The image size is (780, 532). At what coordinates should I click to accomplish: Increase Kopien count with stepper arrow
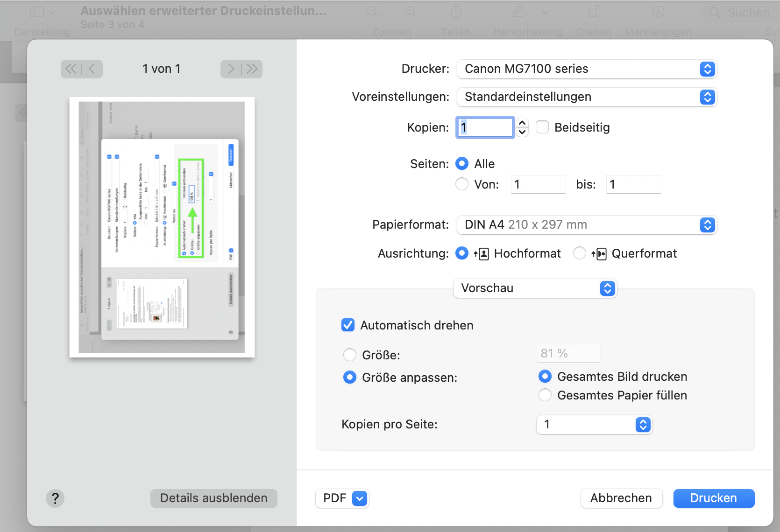coord(522,123)
